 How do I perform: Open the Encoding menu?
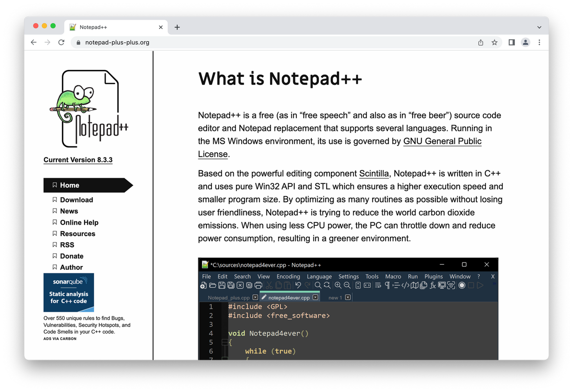point(288,276)
